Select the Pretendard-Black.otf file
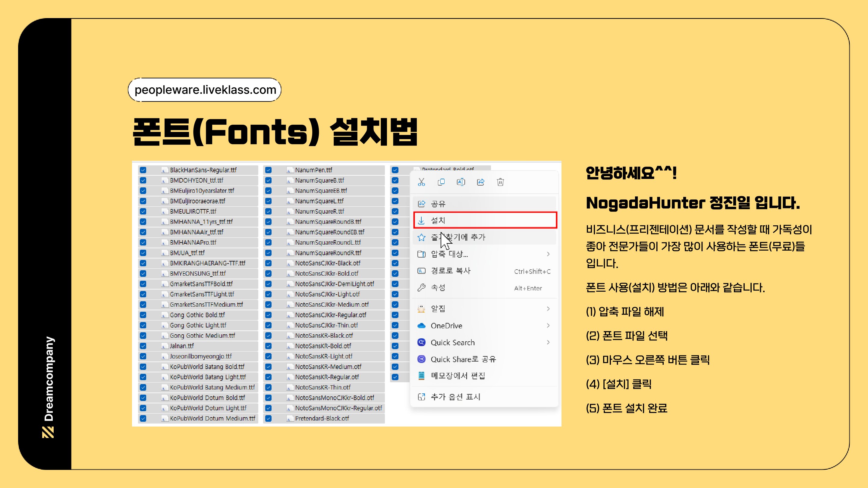The image size is (868, 488). [322, 418]
